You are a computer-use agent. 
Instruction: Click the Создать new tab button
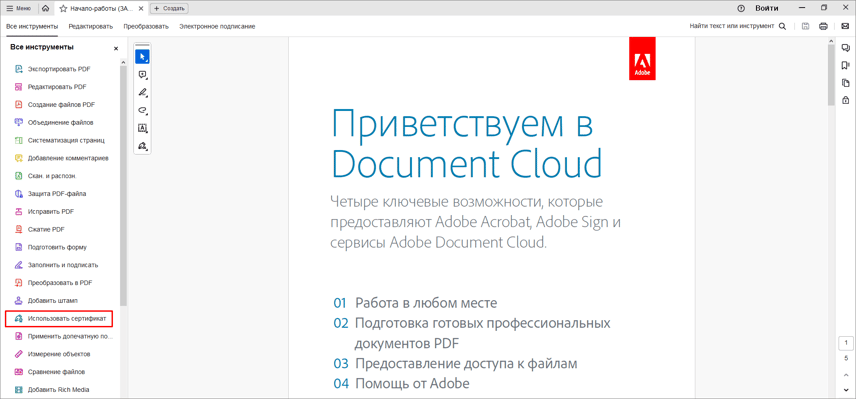point(169,8)
